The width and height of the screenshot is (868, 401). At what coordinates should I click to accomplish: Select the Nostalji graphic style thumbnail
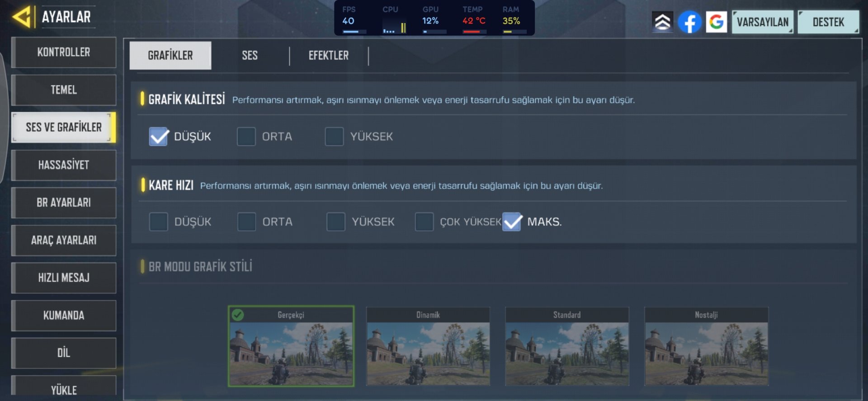tap(706, 346)
